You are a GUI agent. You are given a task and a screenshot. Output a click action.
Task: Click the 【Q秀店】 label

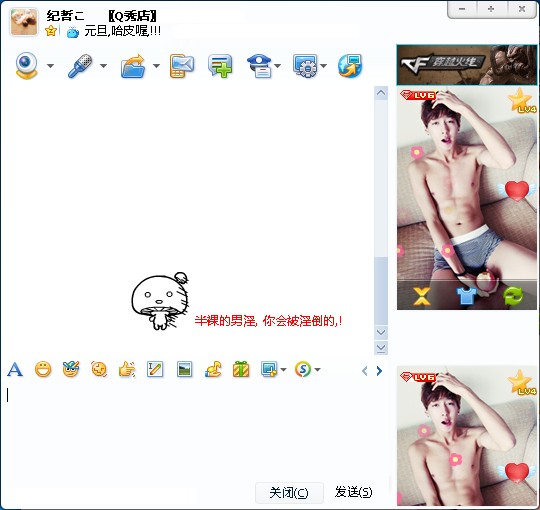pos(132,15)
